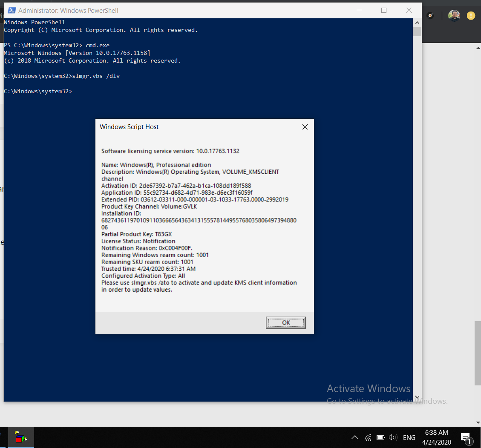Click OK in Windows Script Host dialog
Viewport: 481px width, 448px height.
click(285, 322)
